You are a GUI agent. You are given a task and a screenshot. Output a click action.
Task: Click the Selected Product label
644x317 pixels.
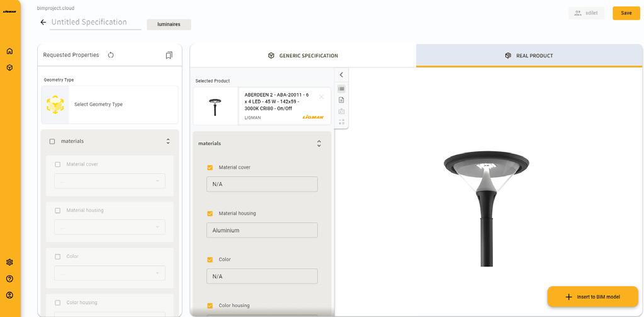pos(213,81)
